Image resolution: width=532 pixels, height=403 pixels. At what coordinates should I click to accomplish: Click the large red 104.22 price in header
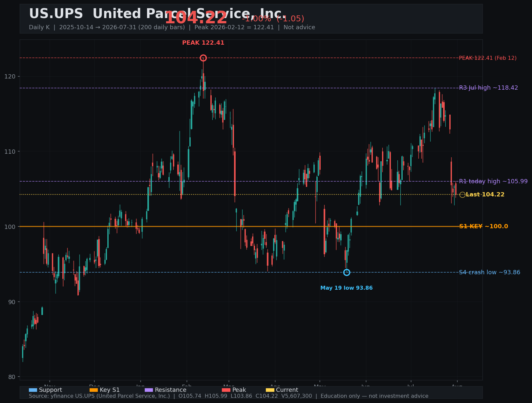[196, 18]
